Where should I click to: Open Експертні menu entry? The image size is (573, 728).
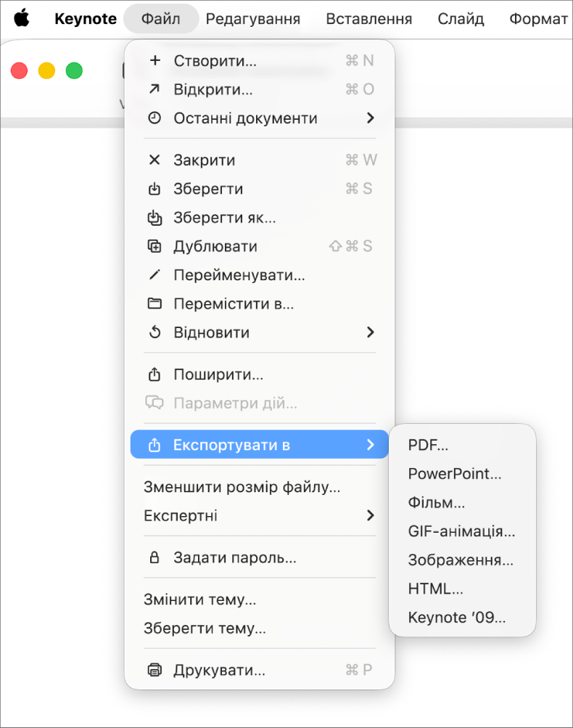(x=260, y=515)
